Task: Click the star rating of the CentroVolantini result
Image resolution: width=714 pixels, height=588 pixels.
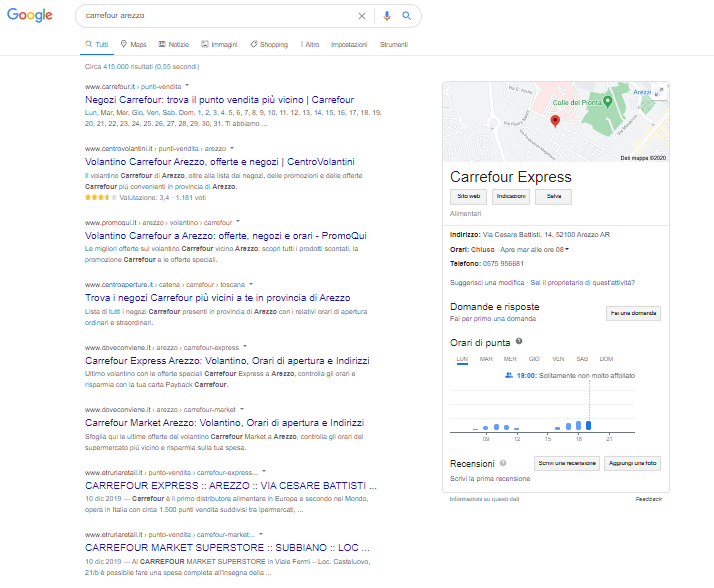Action: pyautogui.click(x=101, y=197)
